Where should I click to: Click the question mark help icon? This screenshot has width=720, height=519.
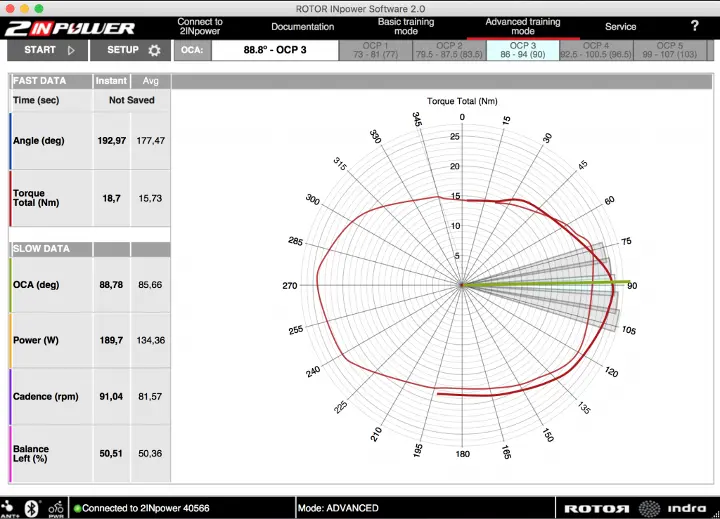click(x=694, y=26)
